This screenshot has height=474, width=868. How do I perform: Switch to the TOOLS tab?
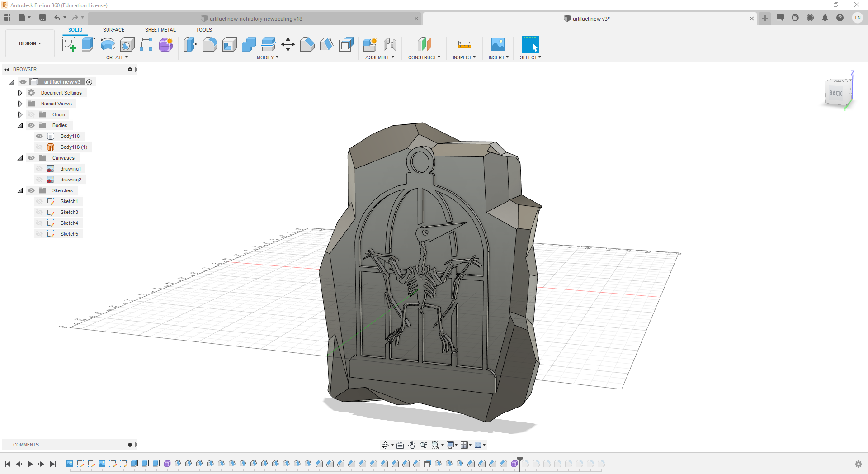204,30
